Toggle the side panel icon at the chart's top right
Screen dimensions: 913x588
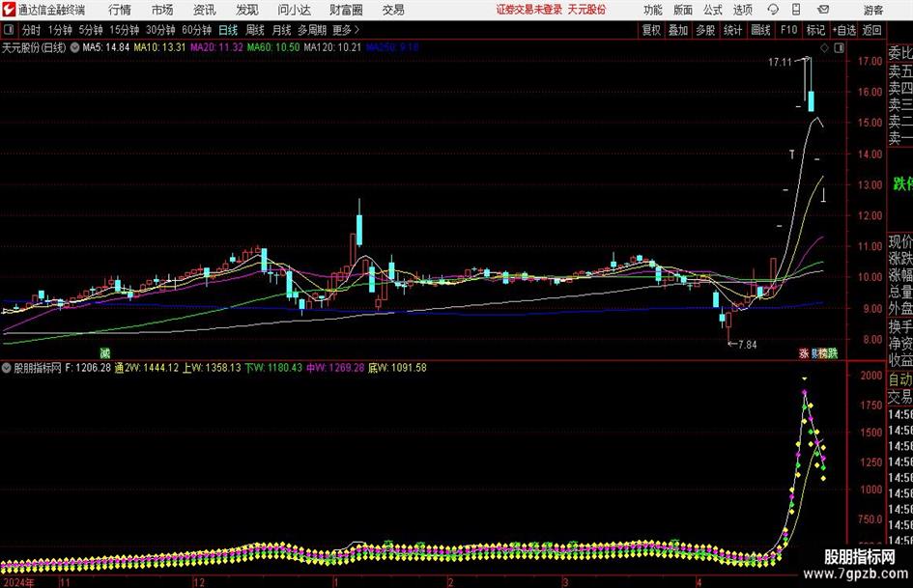pos(839,48)
